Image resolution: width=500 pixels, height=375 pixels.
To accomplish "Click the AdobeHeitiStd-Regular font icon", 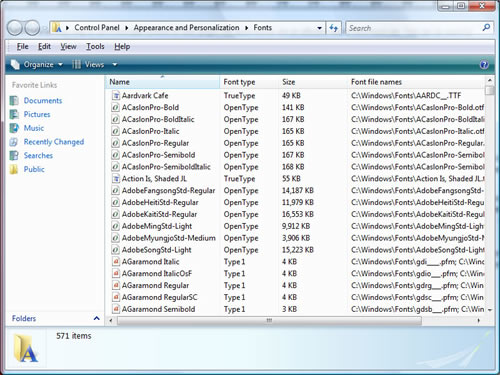I will point(115,202).
